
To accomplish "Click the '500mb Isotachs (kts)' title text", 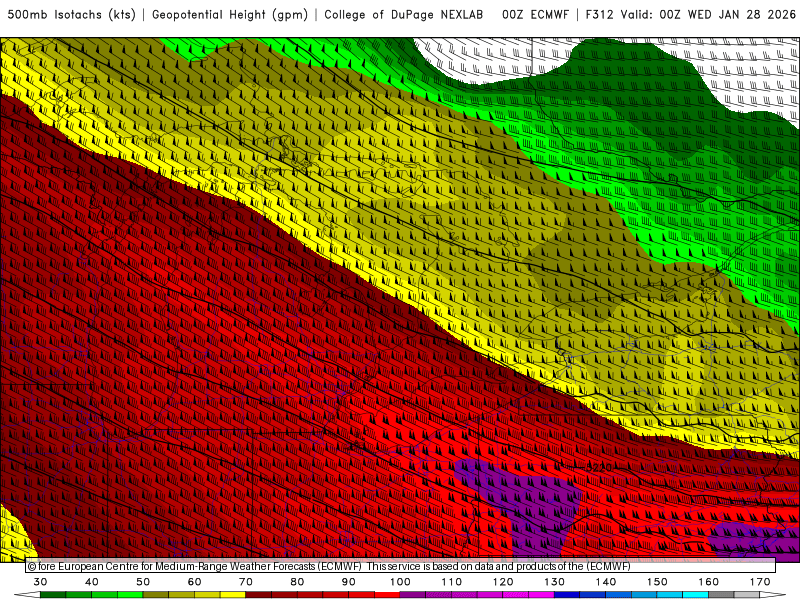I will (x=71, y=15).
